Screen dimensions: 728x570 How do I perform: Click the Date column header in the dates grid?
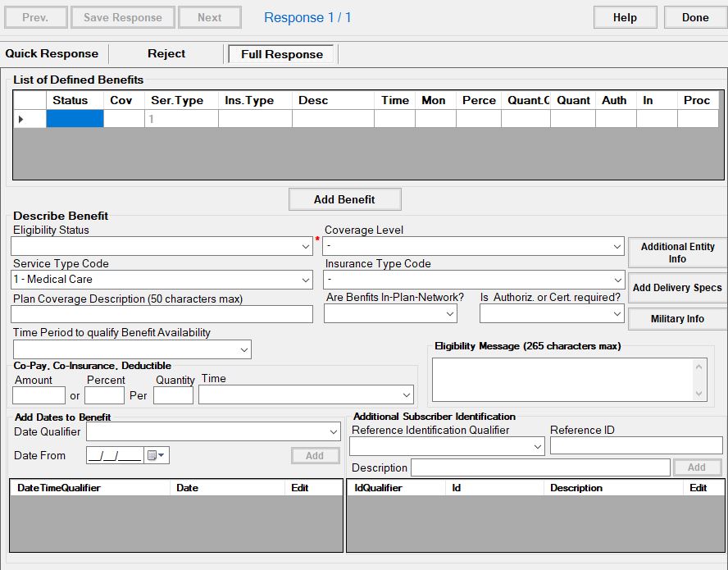pyautogui.click(x=228, y=488)
